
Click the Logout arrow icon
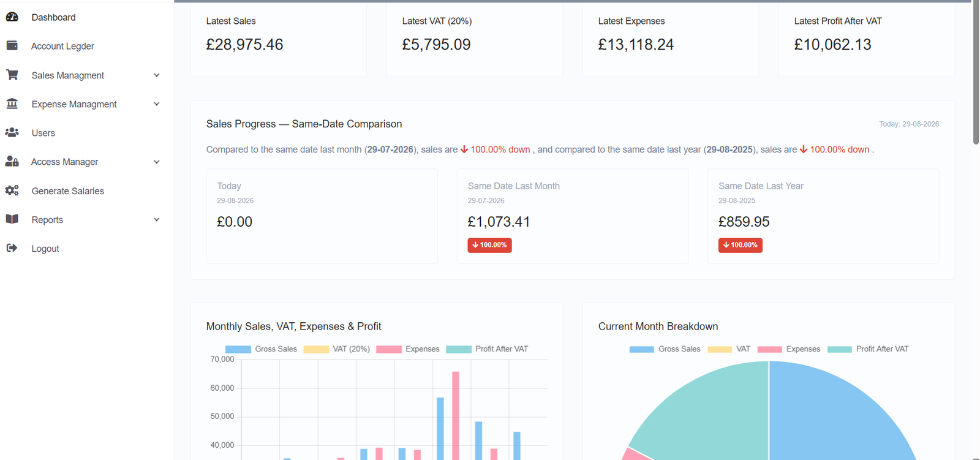click(12, 248)
